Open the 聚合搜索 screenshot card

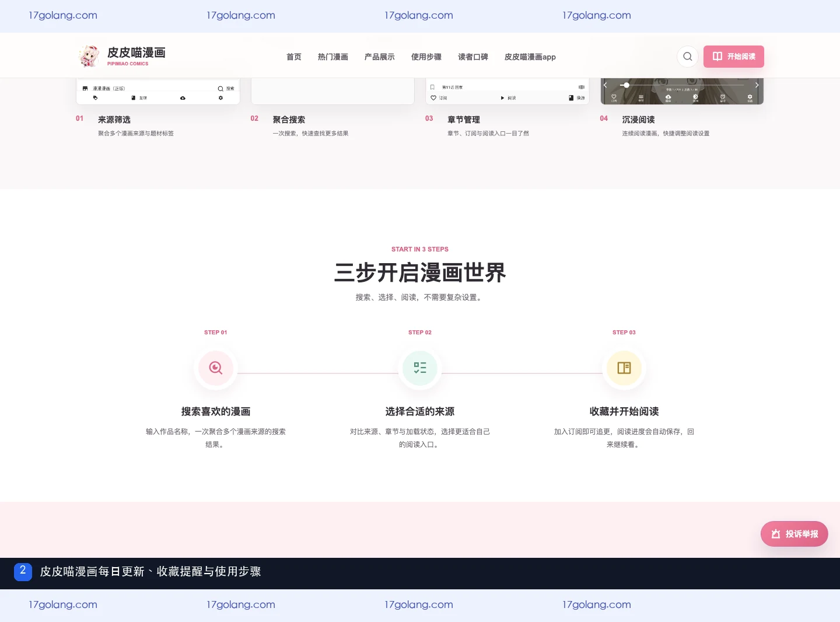tap(332, 92)
